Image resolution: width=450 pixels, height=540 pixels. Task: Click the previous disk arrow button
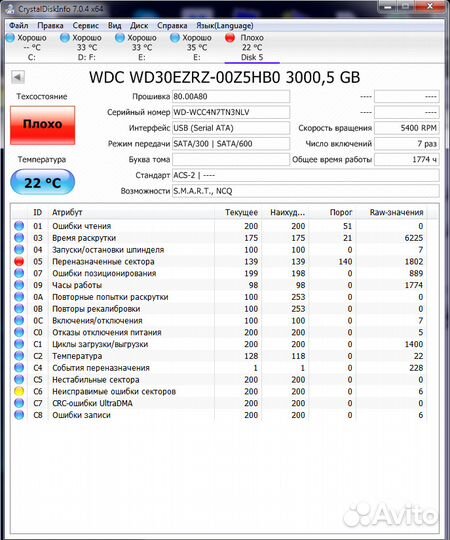click(18, 77)
